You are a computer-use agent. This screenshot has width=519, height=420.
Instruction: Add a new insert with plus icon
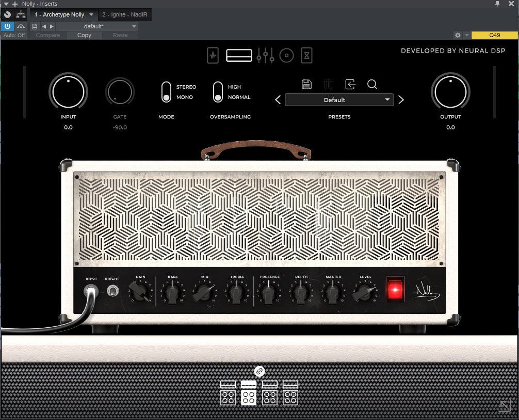(x=15, y=4)
